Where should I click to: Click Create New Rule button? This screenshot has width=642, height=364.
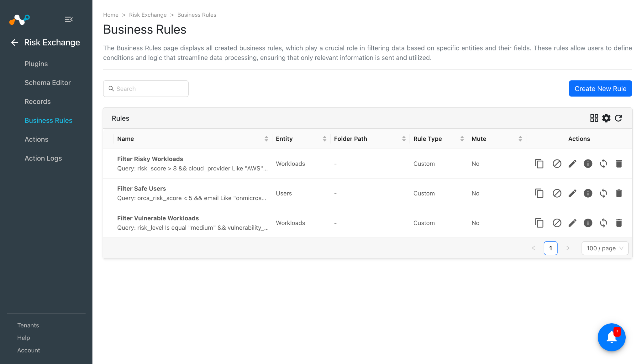[x=600, y=89]
